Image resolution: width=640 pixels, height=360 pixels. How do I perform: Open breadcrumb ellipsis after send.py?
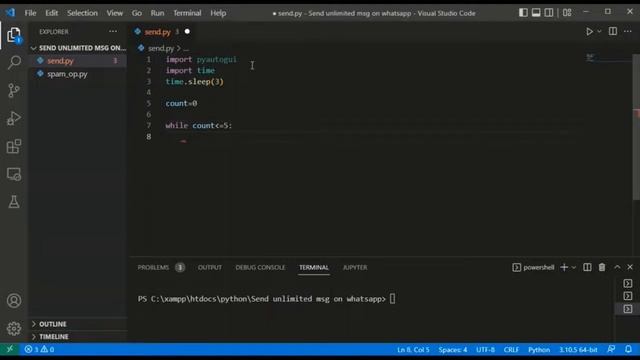point(186,48)
